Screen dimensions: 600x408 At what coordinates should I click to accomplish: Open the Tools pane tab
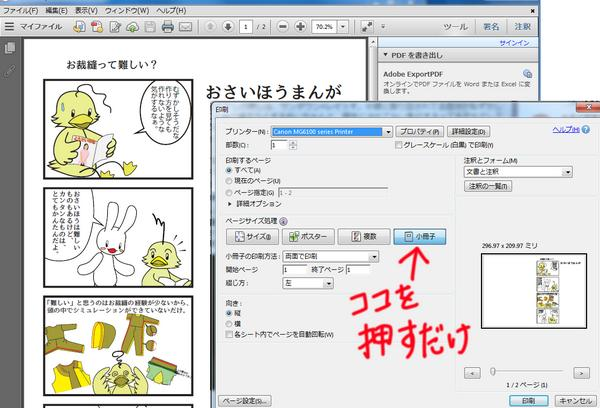point(455,27)
